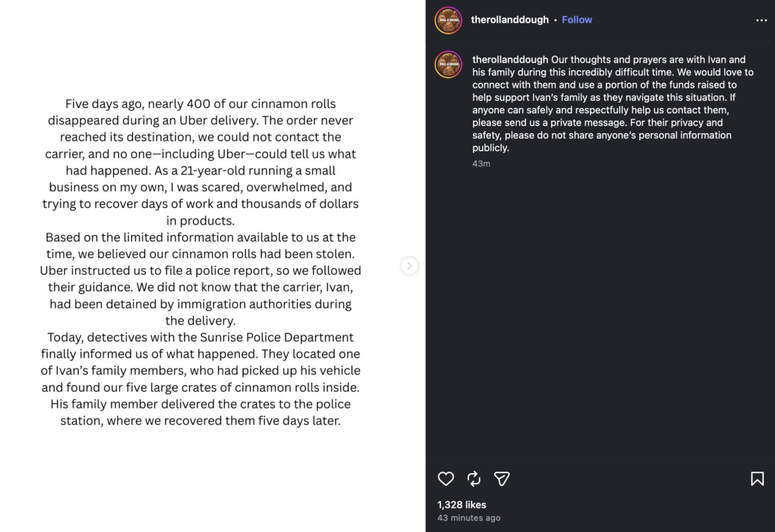View who liked via 1,328 likes
The image size is (775, 532).
[462, 505]
